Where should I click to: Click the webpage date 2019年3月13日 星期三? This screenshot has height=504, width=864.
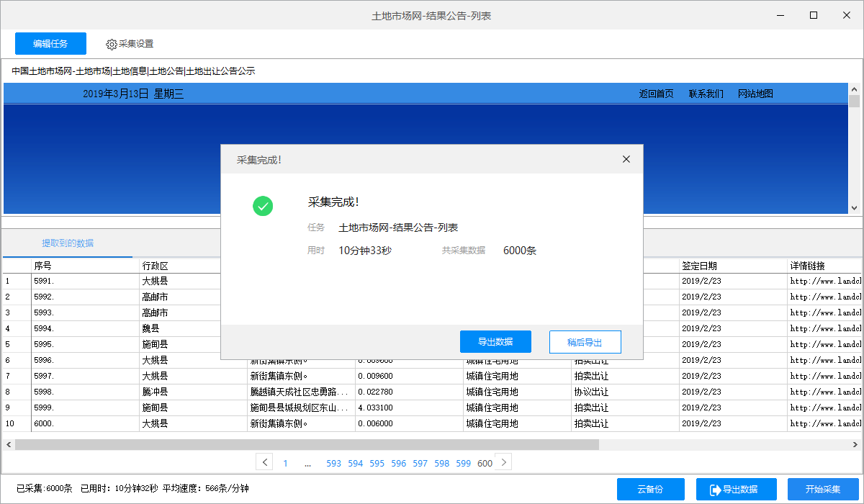pos(133,94)
